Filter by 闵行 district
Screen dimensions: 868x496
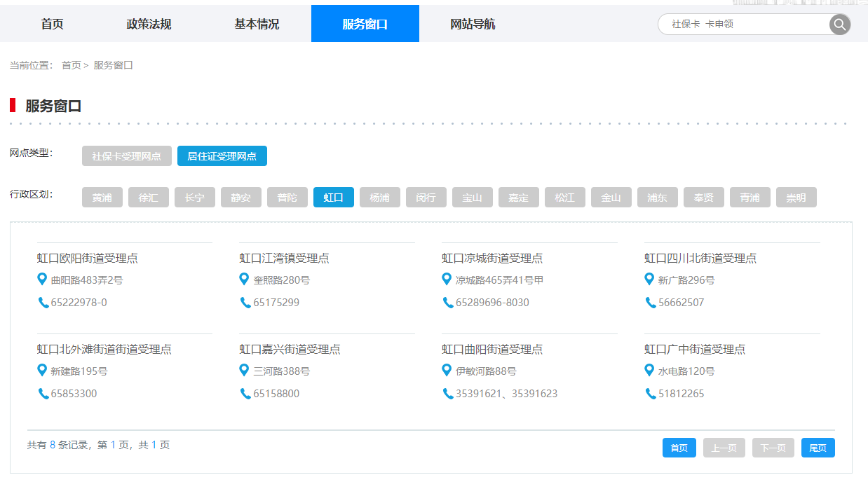pyautogui.click(x=426, y=198)
